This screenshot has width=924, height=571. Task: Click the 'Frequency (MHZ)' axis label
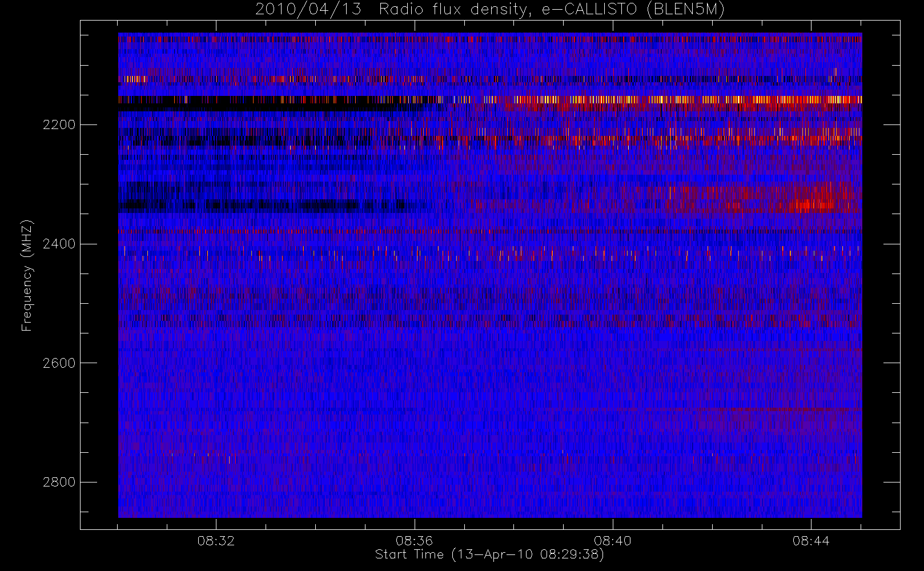27,275
